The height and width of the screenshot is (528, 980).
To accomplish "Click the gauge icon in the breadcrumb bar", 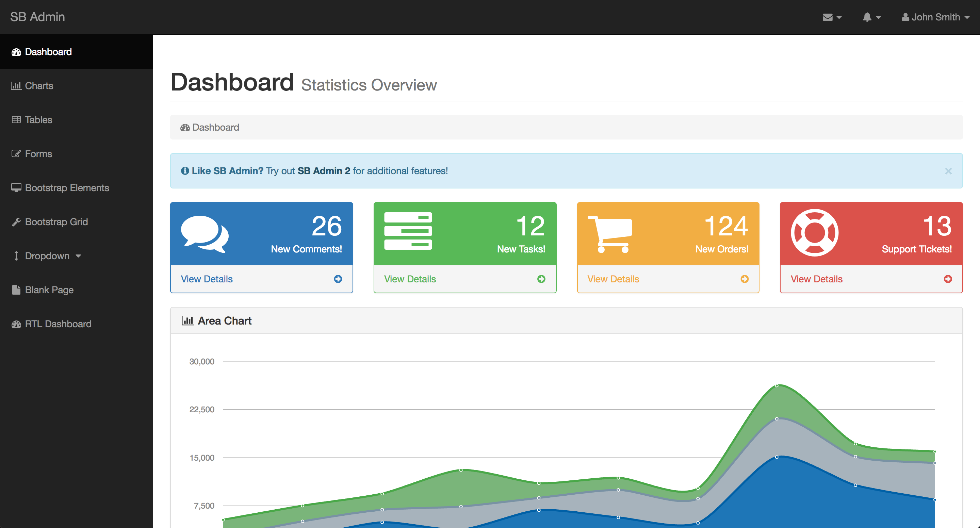I will click(x=185, y=128).
